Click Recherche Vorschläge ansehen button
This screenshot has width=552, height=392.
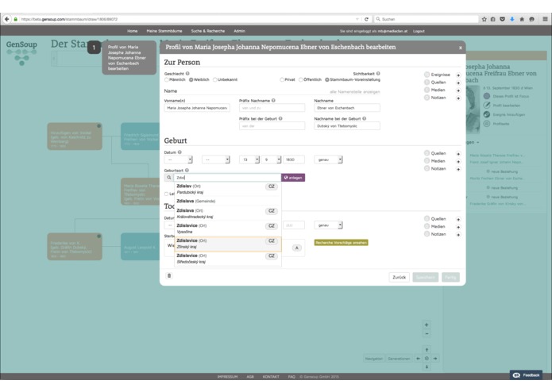tap(341, 243)
